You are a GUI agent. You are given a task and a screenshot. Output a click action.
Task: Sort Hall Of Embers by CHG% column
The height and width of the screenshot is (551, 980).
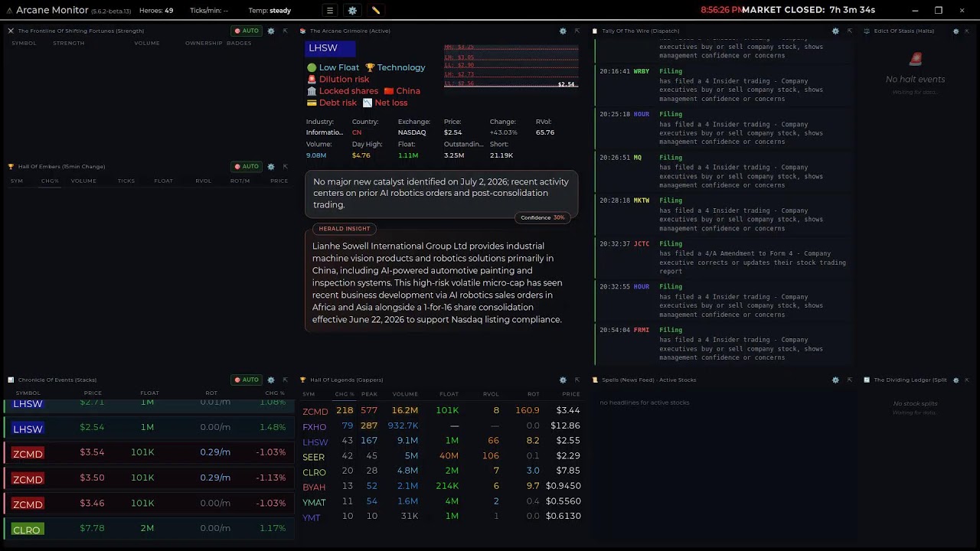pos(50,181)
